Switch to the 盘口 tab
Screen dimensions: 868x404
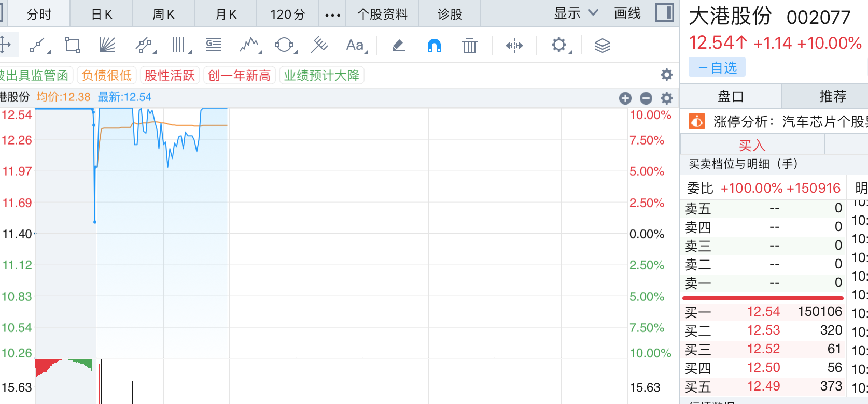[731, 96]
